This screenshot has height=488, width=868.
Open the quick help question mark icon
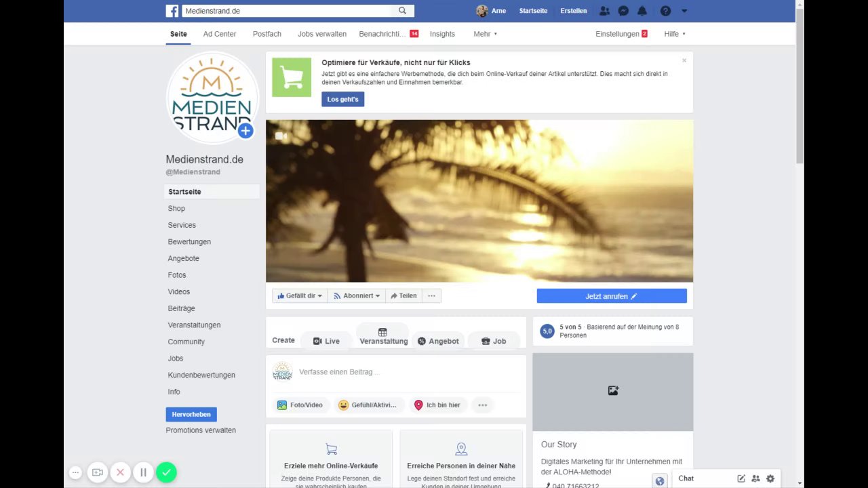click(x=665, y=11)
